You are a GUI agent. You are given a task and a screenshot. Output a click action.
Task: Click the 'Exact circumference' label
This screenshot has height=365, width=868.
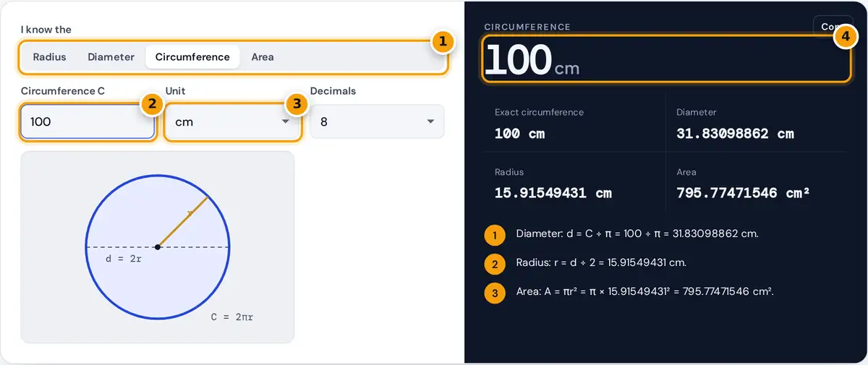[539, 112]
